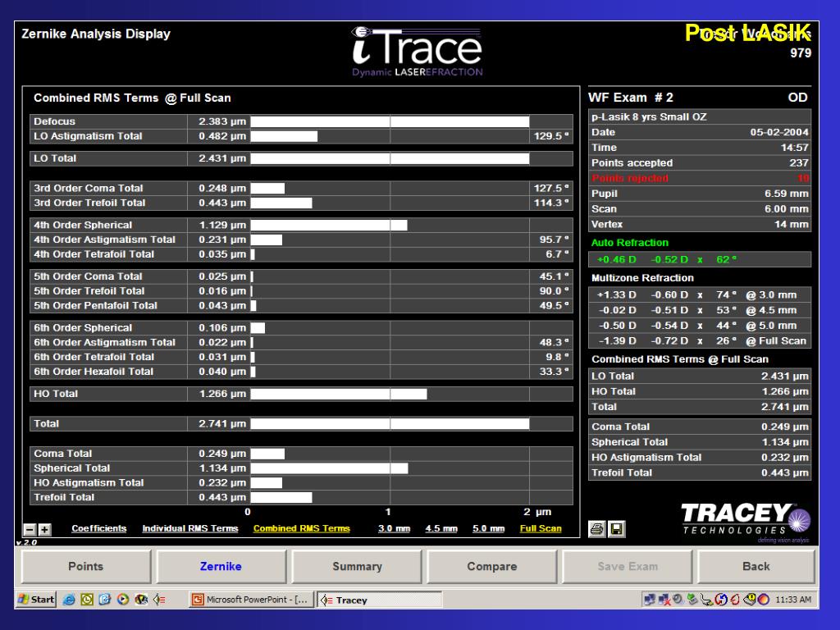Viewport: 840px width, 630px height.
Task: Click the Scan value 6.00 mm
Action: click(787, 209)
